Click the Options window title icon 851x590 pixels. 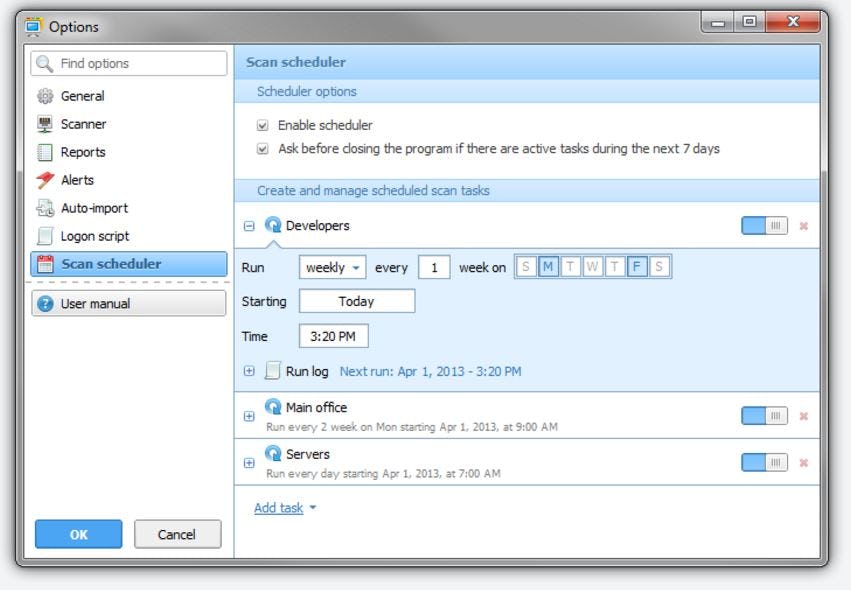click(x=34, y=27)
